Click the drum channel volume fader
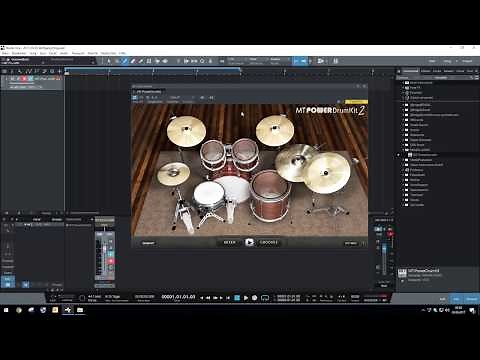 [x=104, y=250]
